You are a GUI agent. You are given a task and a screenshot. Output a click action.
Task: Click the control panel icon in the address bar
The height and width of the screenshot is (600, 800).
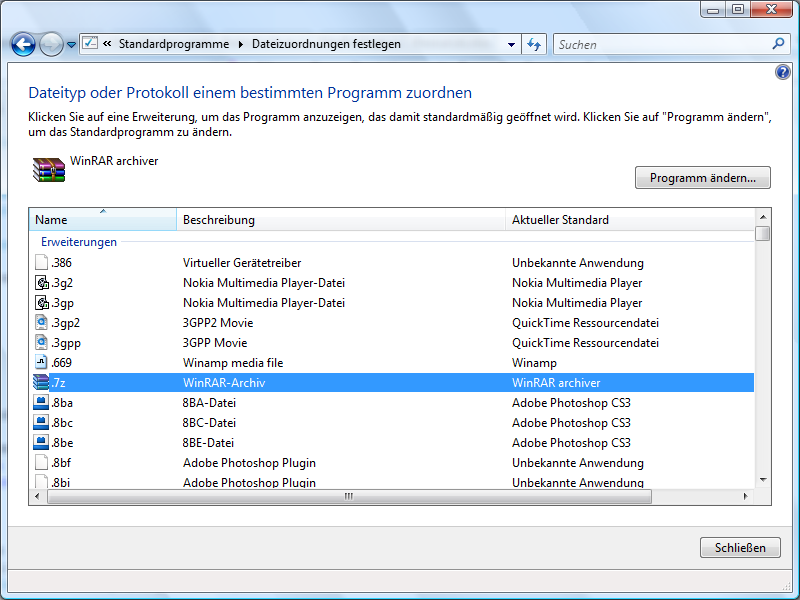[90, 43]
